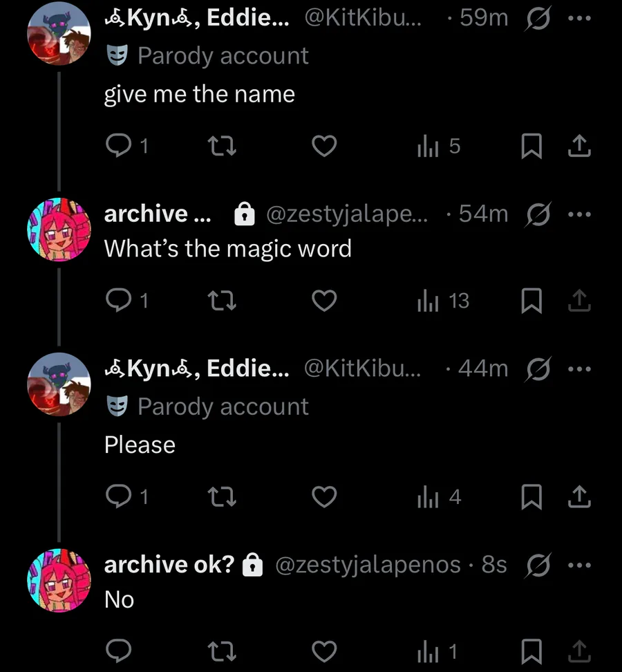View analytics of the "Please" tweet
The height and width of the screenshot is (672, 622).
tap(439, 497)
